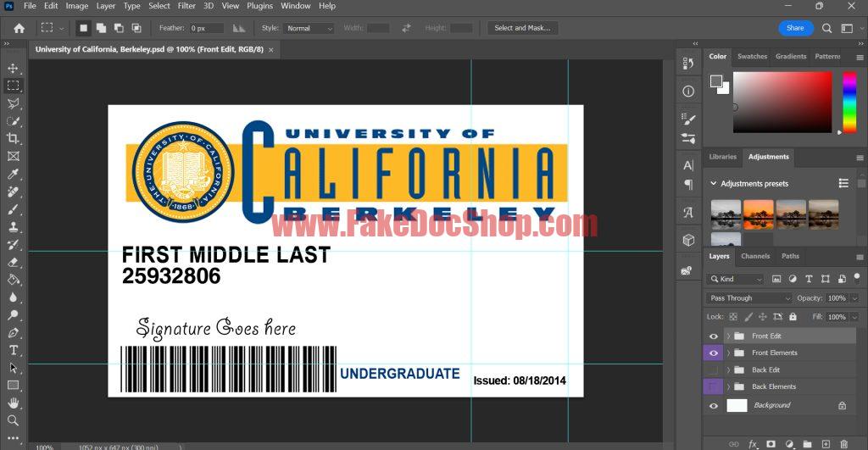
Task: Select the Spot Healing Brush tool
Action: (13, 192)
